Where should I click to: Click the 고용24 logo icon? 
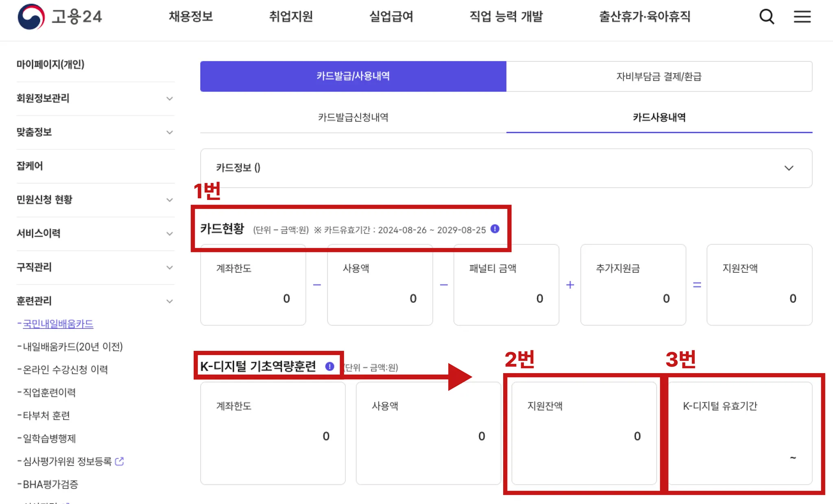coord(31,17)
